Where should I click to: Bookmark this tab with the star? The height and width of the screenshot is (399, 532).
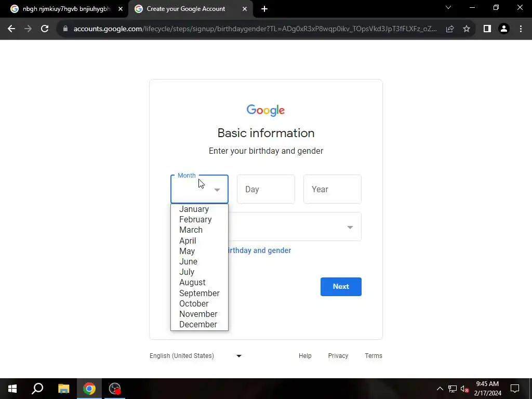pyautogui.click(x=467, y=29)
